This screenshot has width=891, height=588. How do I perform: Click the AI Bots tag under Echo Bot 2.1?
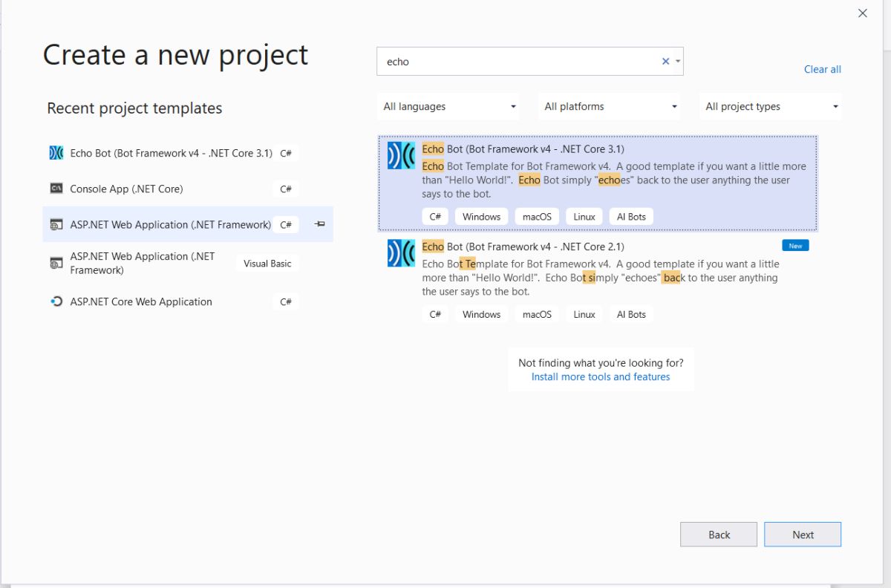[x=631, y=314]
